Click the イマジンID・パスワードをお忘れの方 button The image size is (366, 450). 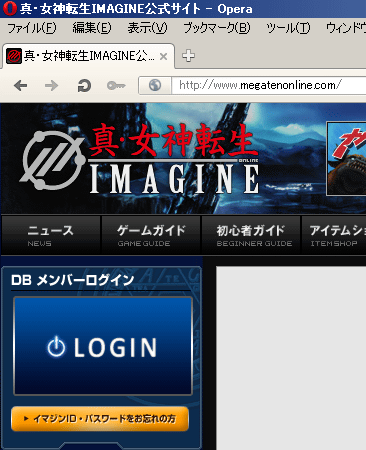tap(100, 419)
